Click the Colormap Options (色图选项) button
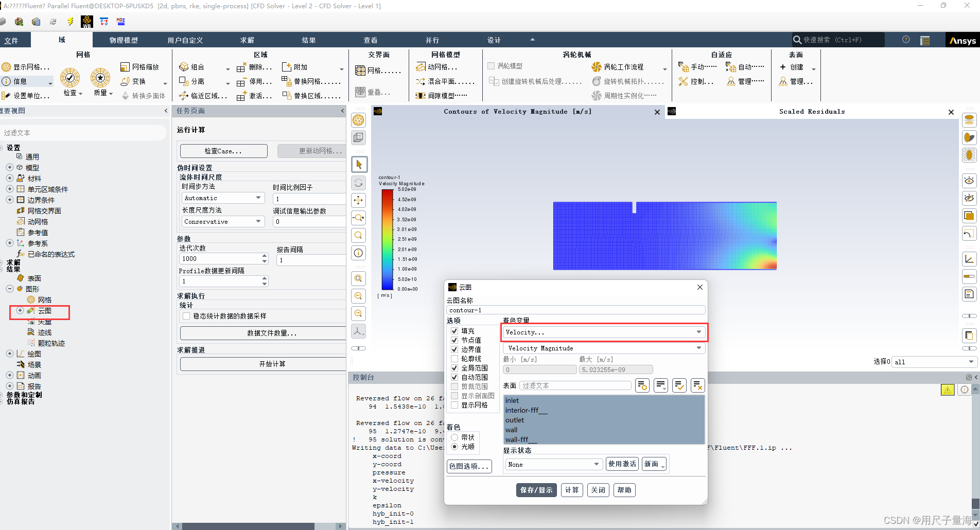The height and width of the screenshot is (530, 980). (469, 466)
